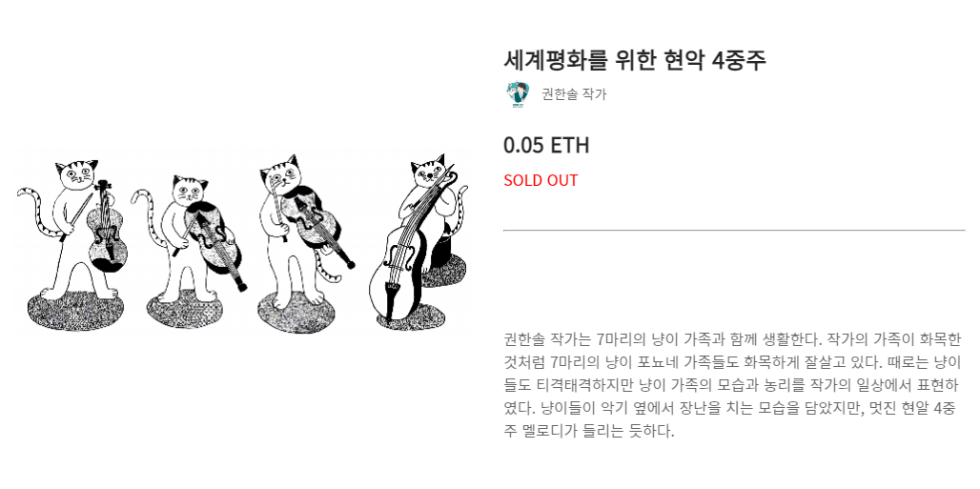Image resolution: width=980 pixels, height=489 pixels.
Task: Select the title 세계평화를 위한 현악 4중주
Action: click(x=635, y=60)
